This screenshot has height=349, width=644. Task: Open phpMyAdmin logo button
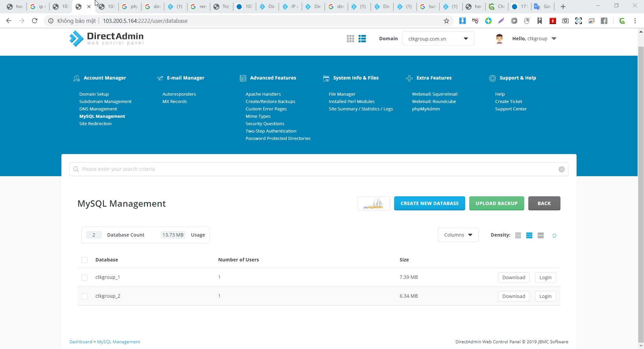coord(373,203)
